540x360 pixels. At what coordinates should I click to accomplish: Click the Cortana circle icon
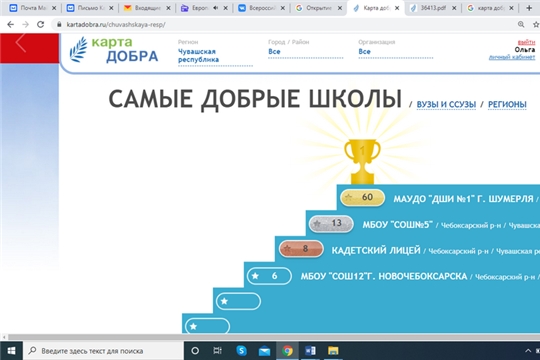[x=195, y=351]
